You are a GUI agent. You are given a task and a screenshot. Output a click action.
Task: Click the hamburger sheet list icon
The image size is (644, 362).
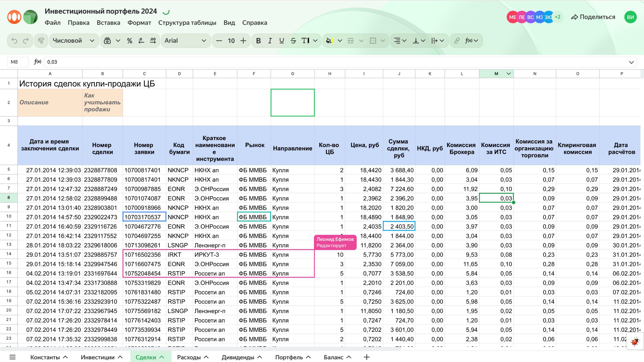(12, 357)
